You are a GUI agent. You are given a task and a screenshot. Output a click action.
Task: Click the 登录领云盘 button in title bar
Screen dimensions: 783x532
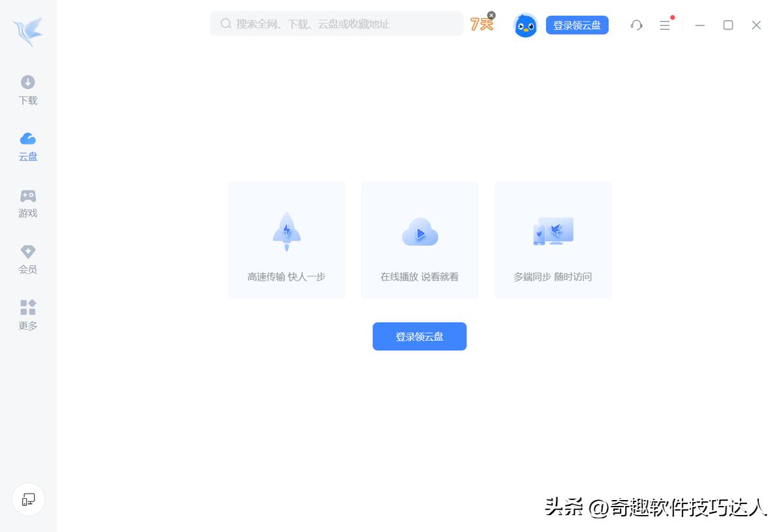(x=577, y=24)
